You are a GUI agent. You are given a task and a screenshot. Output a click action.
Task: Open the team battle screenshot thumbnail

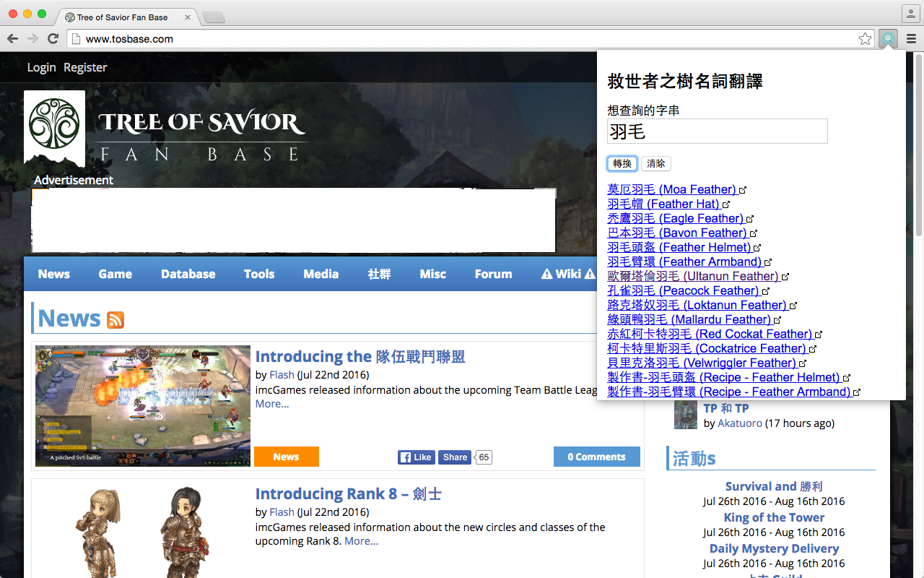point(143,406)
